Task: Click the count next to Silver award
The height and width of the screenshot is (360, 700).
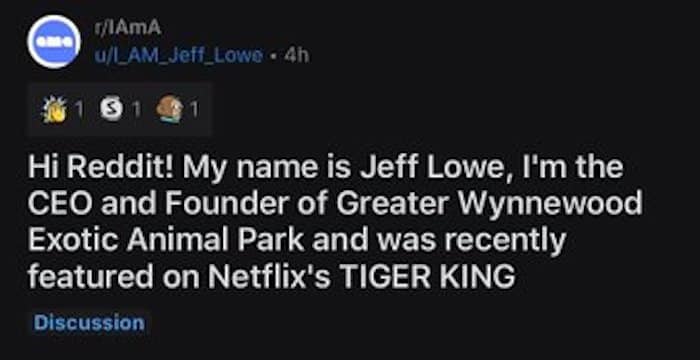Action: coord(136,110)
